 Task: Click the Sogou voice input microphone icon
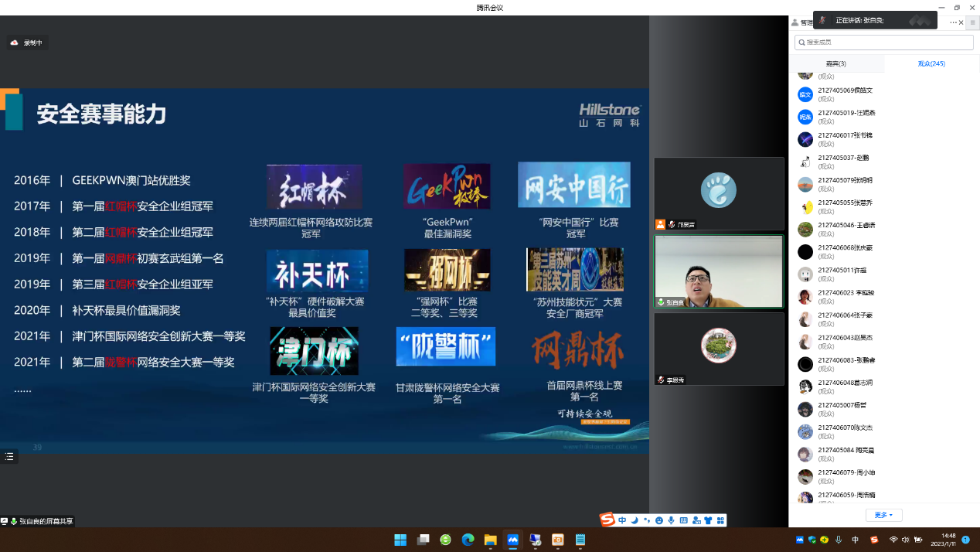pyautogui.click(x=671, y=520)
